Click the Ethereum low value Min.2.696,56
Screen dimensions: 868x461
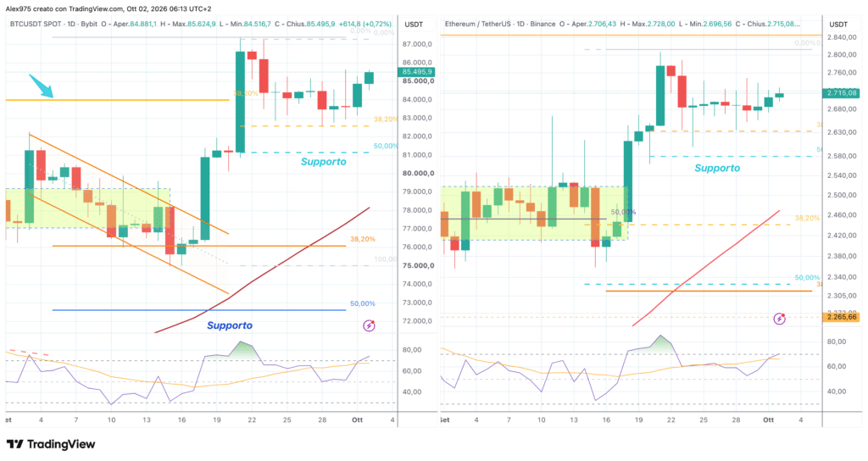[x=711, y=25]
